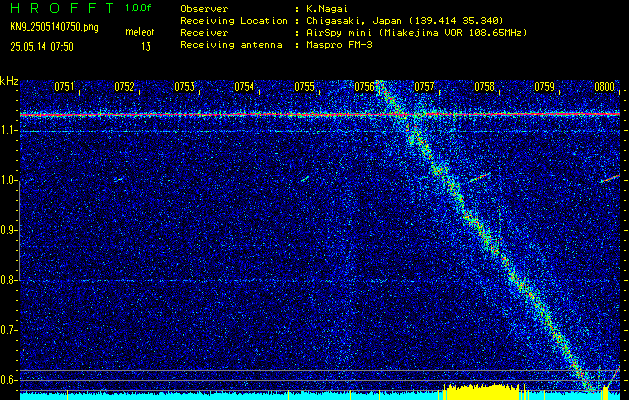
Task: Click the 0756 time marker
Action: 364,87
